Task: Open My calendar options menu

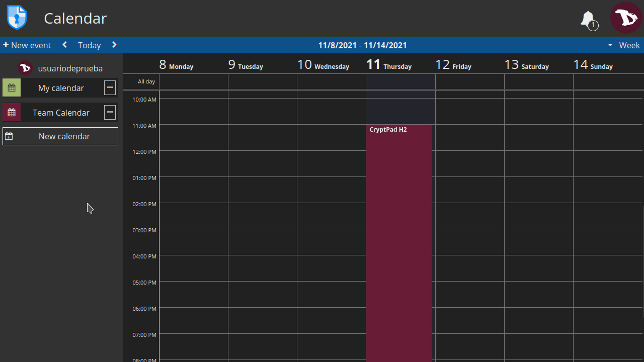Action: click(110, 87)
